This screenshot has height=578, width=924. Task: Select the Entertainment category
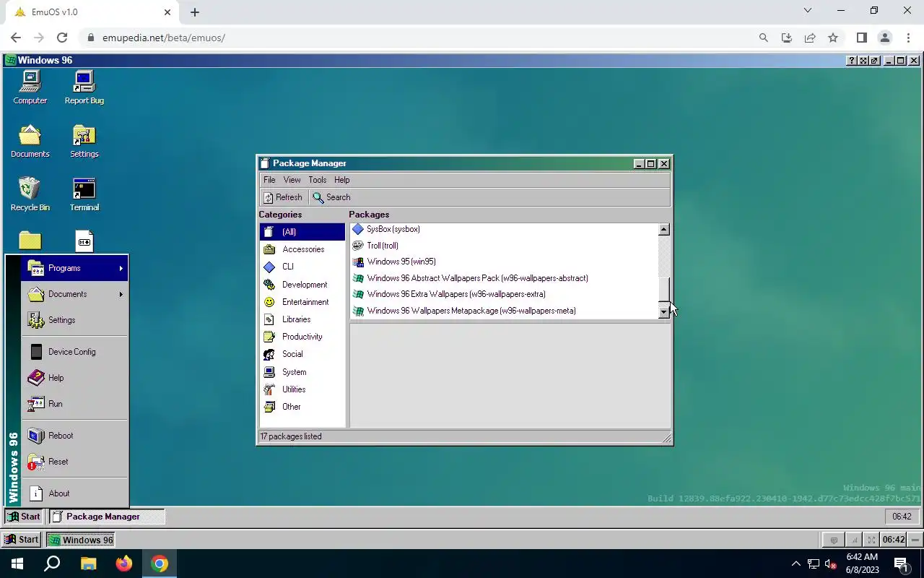click(x=302, y=302)
